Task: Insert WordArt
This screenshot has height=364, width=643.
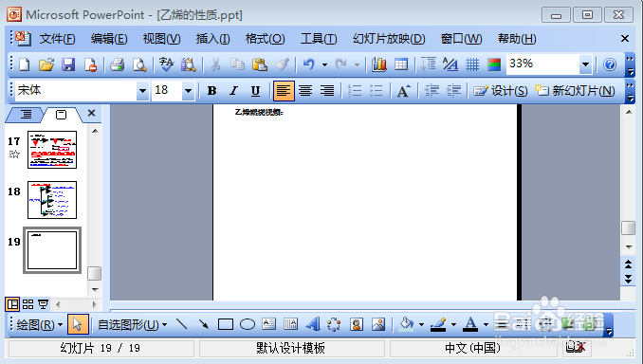Action: (313, 324)
